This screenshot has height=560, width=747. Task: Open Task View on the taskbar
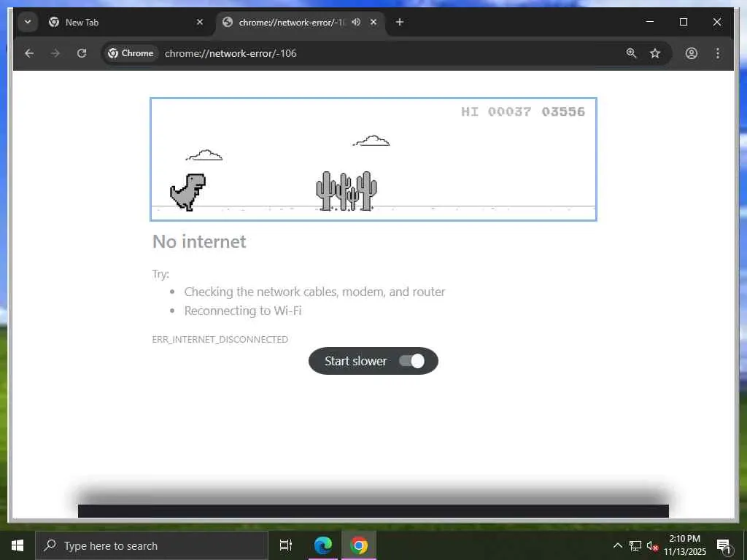(286, 545)
